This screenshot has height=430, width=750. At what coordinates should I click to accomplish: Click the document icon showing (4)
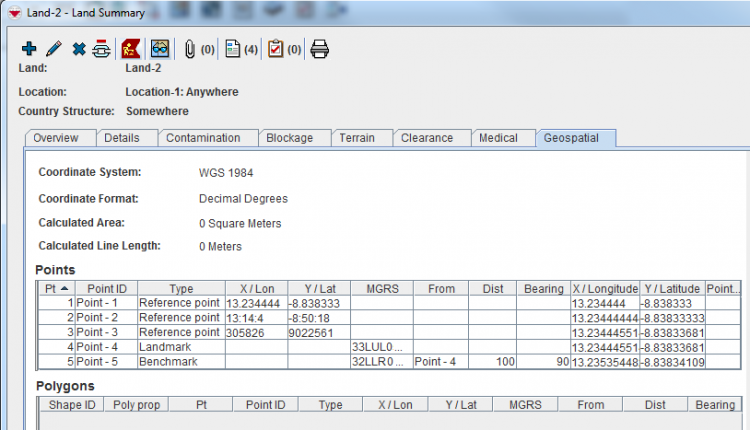tap(232, 48)
